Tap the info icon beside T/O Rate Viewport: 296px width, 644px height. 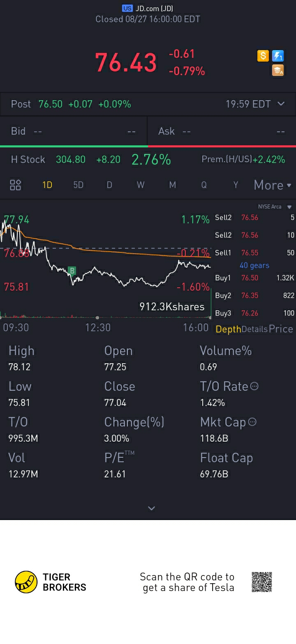tap(254, 386)
